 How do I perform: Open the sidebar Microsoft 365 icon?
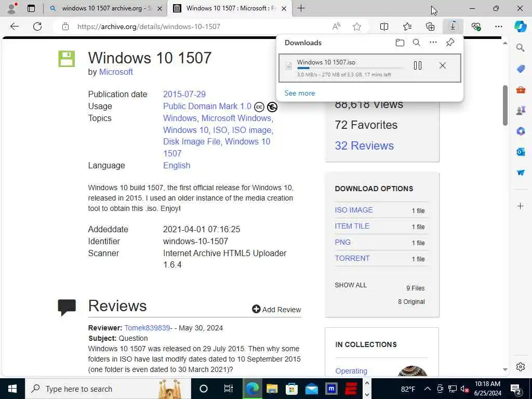click(x=521, y=131)
